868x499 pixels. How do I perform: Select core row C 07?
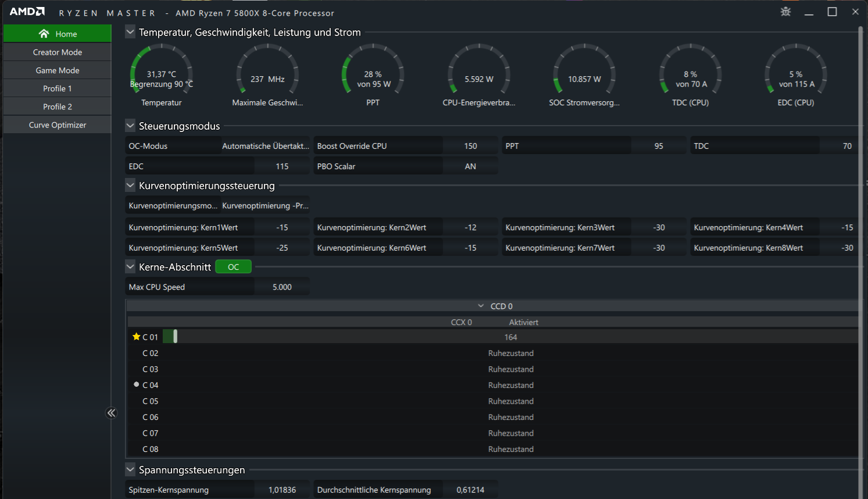[492, 433]
